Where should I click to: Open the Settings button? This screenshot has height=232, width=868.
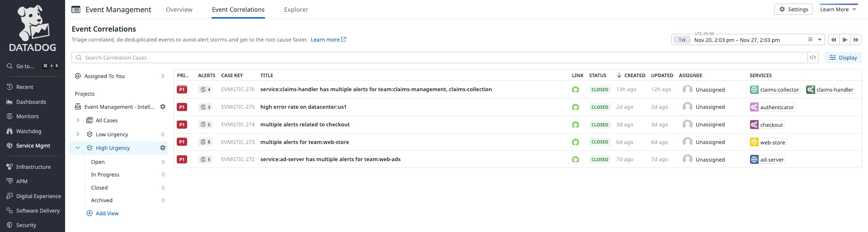point(793,9)
